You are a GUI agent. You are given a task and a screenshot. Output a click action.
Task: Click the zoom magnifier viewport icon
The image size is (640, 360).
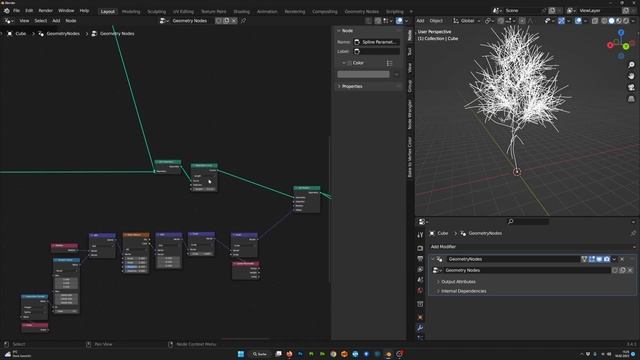(631, 64)
